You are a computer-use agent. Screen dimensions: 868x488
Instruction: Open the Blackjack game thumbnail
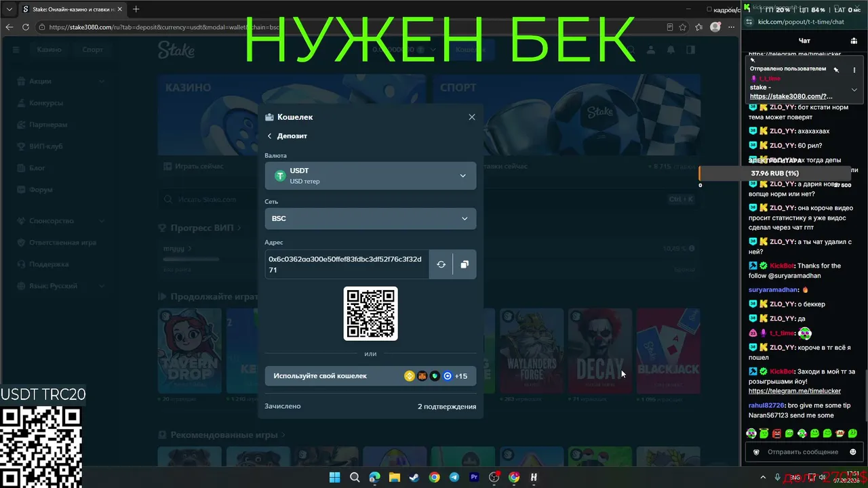(669, 350)
